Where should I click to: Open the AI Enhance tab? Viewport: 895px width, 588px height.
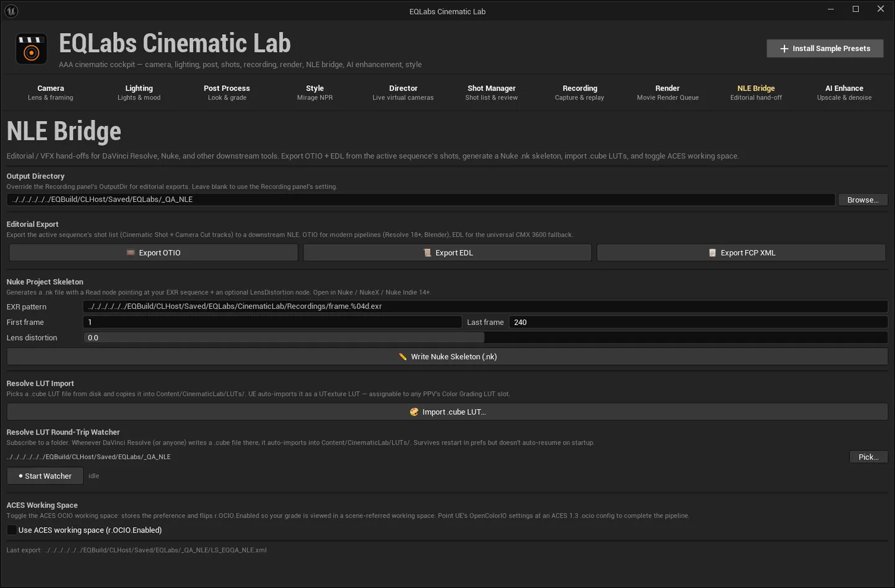coord(844,93)
